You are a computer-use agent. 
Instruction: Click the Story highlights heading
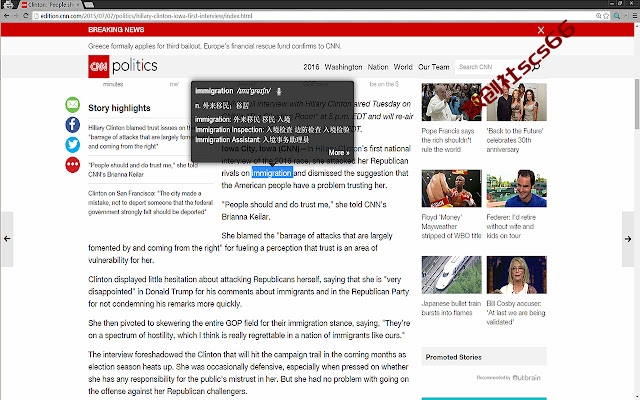click(x=119, y=108)
